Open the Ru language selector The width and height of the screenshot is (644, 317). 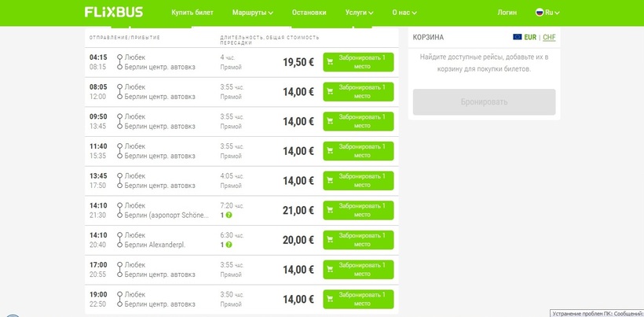click(552, 13)
